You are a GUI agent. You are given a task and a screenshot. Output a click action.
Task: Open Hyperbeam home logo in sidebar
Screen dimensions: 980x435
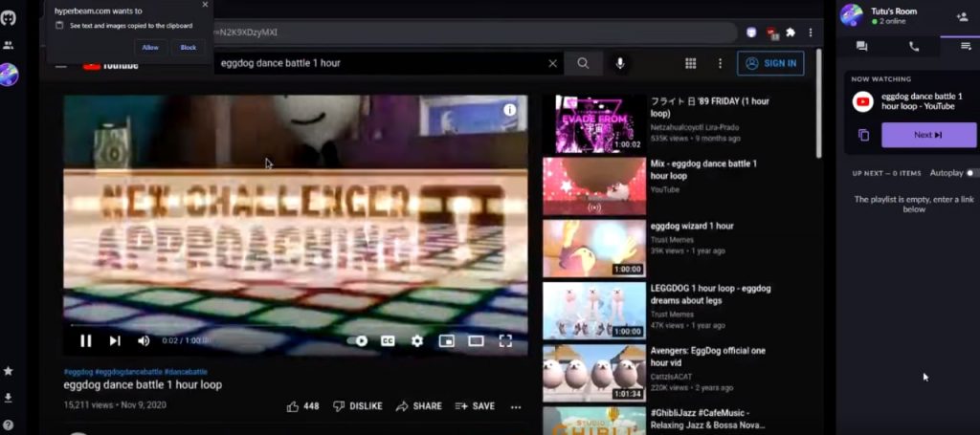point(8,17)
